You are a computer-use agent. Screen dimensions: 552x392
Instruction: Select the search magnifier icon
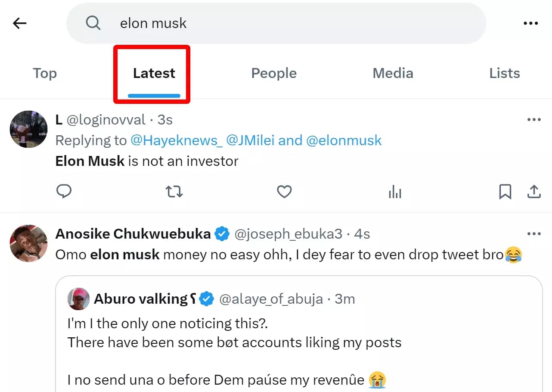click(x=93, y=23)
